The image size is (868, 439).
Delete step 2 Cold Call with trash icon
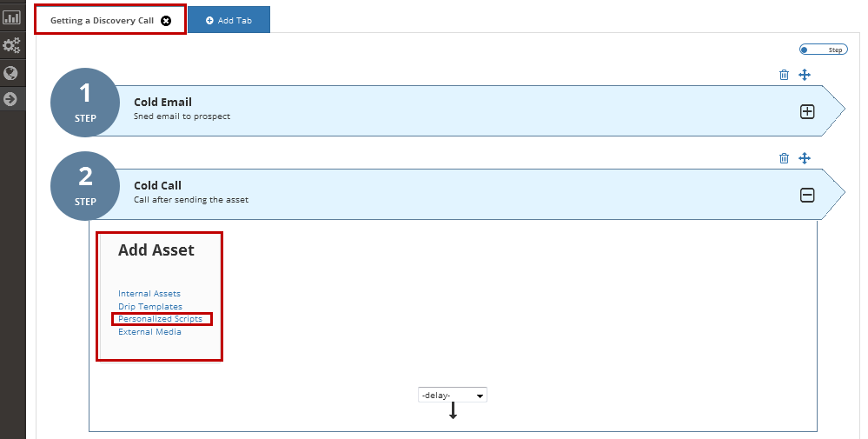pyautogui.click(x=784, y=158)
